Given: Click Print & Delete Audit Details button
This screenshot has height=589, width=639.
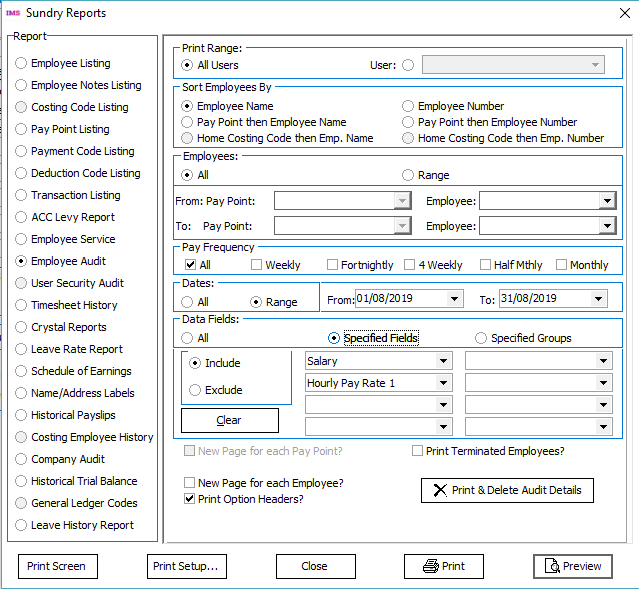Looking at the screenshot, I should click(508, 491).
